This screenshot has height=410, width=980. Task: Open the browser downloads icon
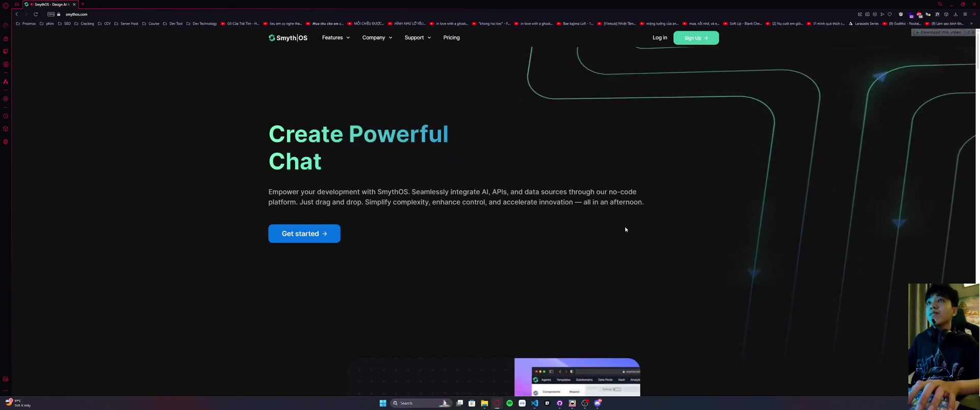(955, 14)
